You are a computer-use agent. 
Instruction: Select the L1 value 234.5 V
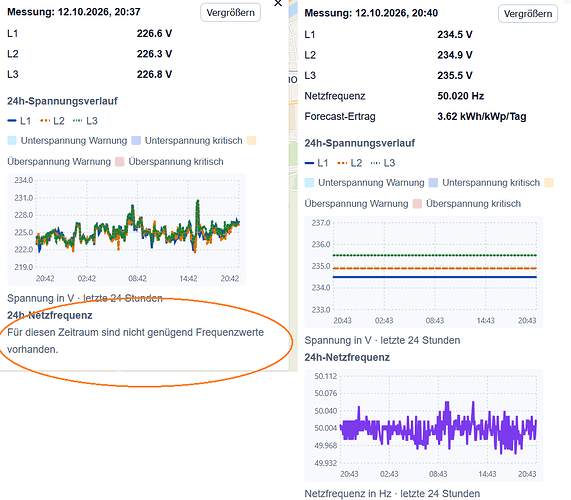click(455, 35)
